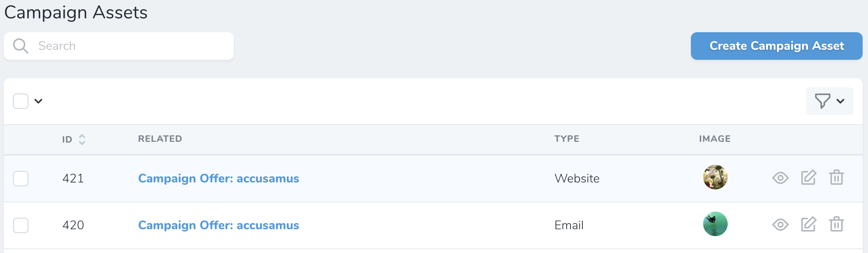
Task: Click the trash icon for asset 420
Action: pos(837,224)
